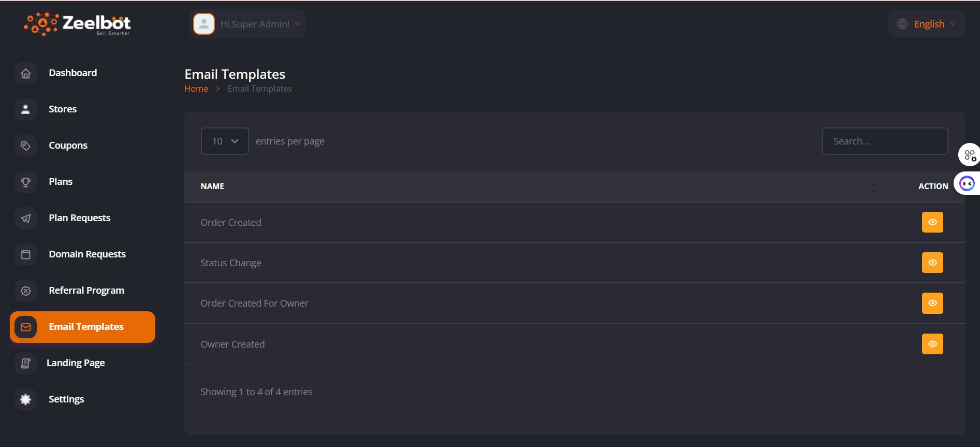Screen dimensions: 980x447
Task: Expand the English language dropdown
Action: [927, 24]
